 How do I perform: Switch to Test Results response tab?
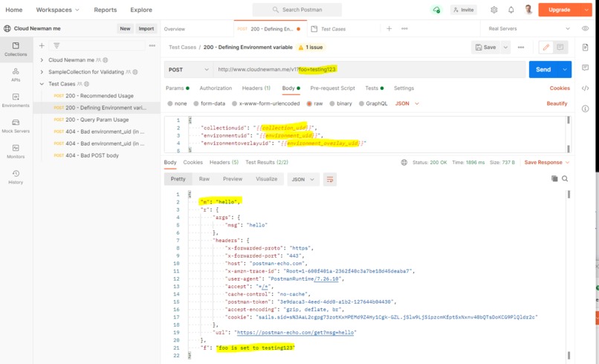tap(267, 163)
